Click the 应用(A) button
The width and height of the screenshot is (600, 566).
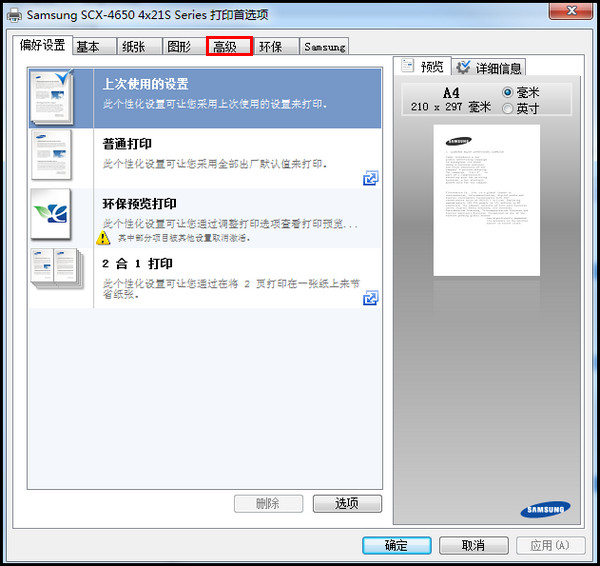pos(551,545)
